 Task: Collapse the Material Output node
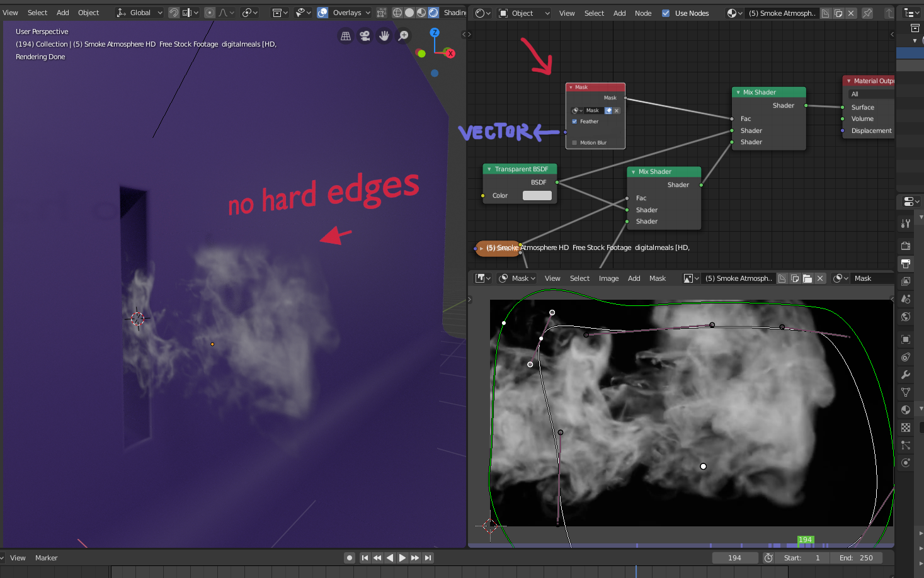point(848,81)
